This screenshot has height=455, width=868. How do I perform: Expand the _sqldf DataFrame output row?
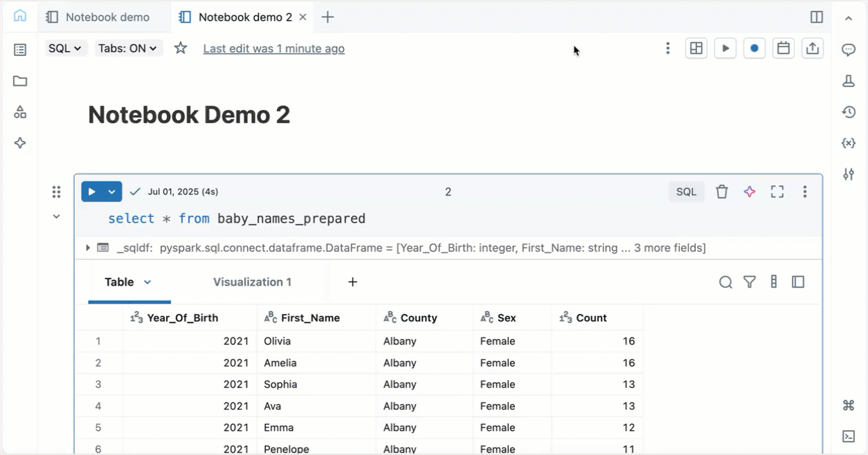point(88,247)
